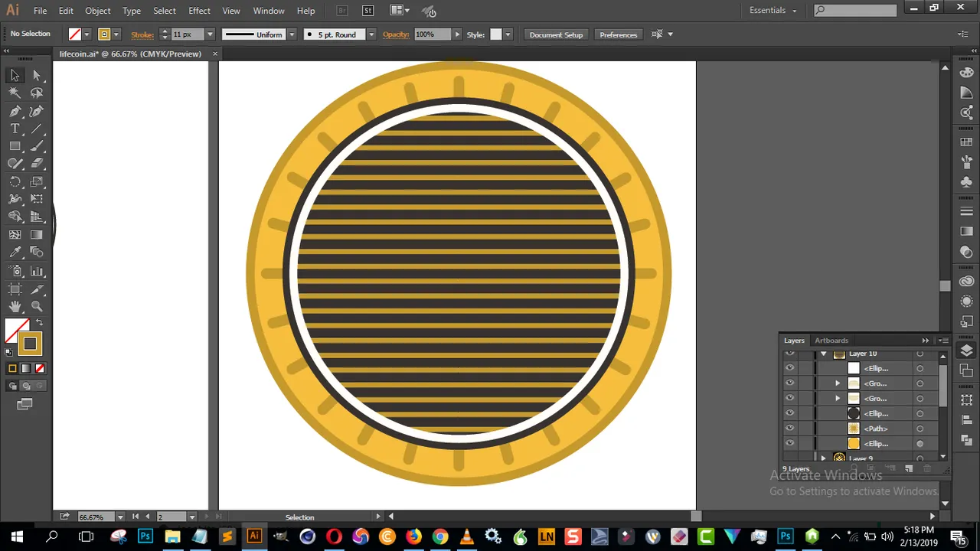Pick the Magic Wand tool
Image resolution: width=980 pixels, height=551 pixels.
pos(15,93)
